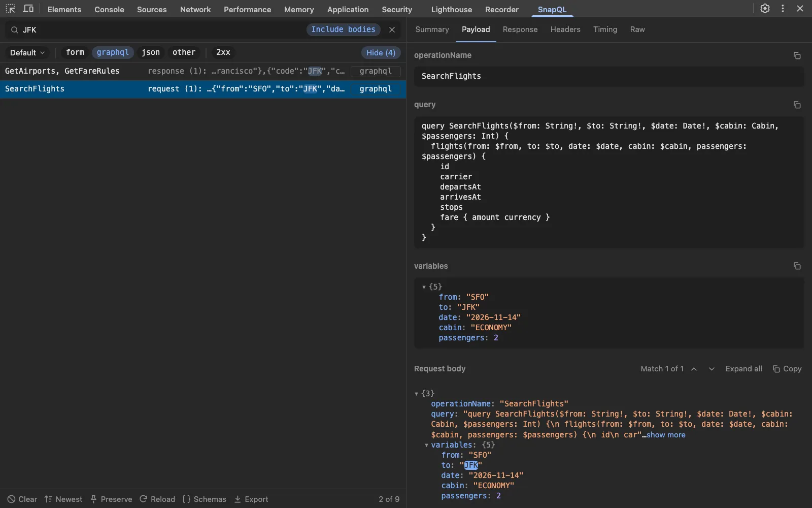Viewport: 812px width, 508px height.
Task: Open the Timing tab
Action: tap(605, 29)
